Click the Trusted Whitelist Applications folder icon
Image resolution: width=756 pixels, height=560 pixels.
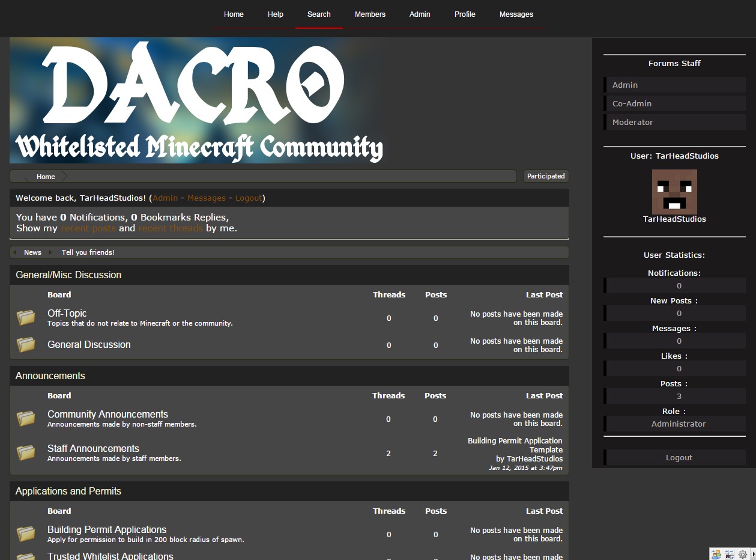coord(26,556)
